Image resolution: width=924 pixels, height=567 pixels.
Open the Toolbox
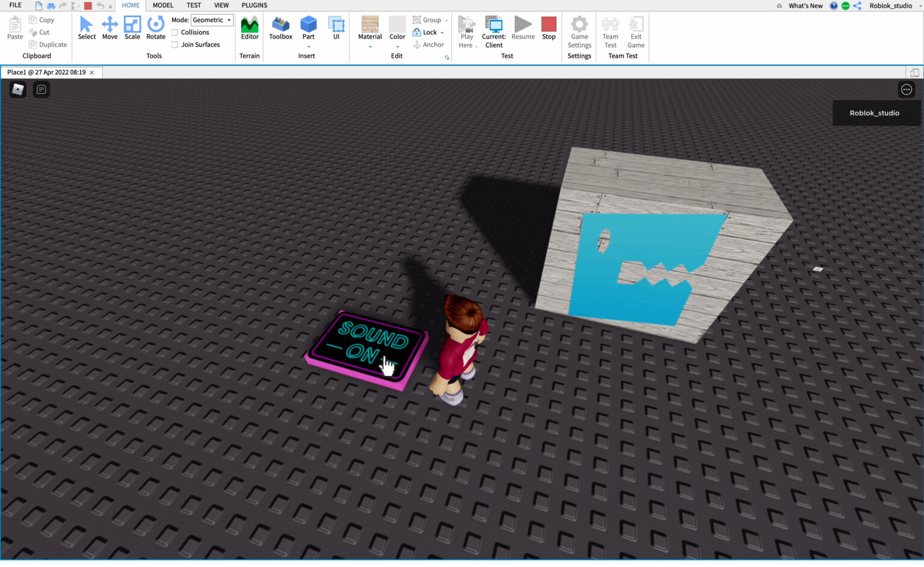(280, 27)
